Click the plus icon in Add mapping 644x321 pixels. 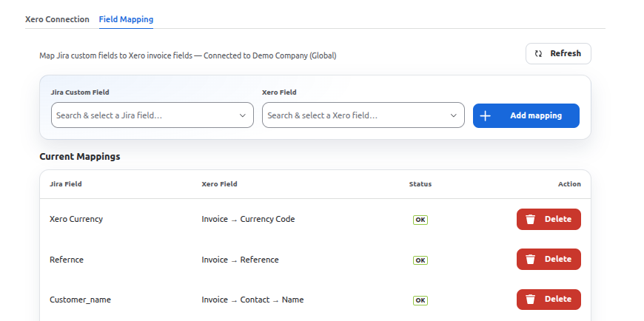(485, 116)
